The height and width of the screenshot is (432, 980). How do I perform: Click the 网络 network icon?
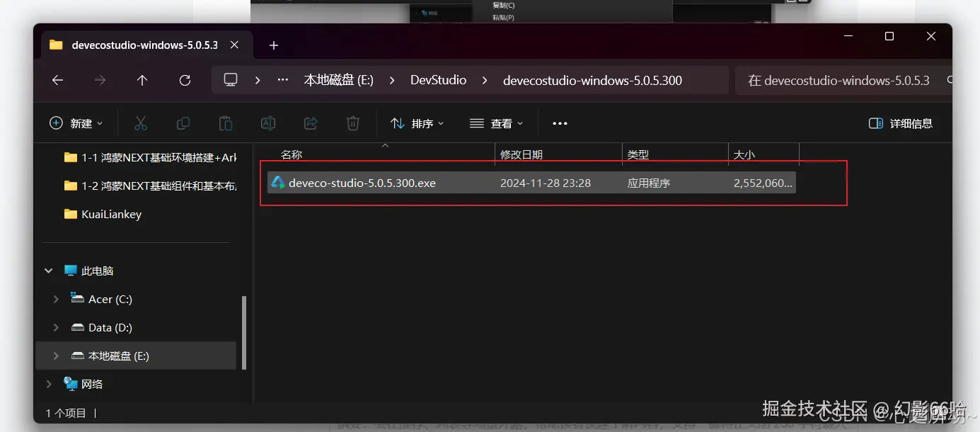(71, 384)
